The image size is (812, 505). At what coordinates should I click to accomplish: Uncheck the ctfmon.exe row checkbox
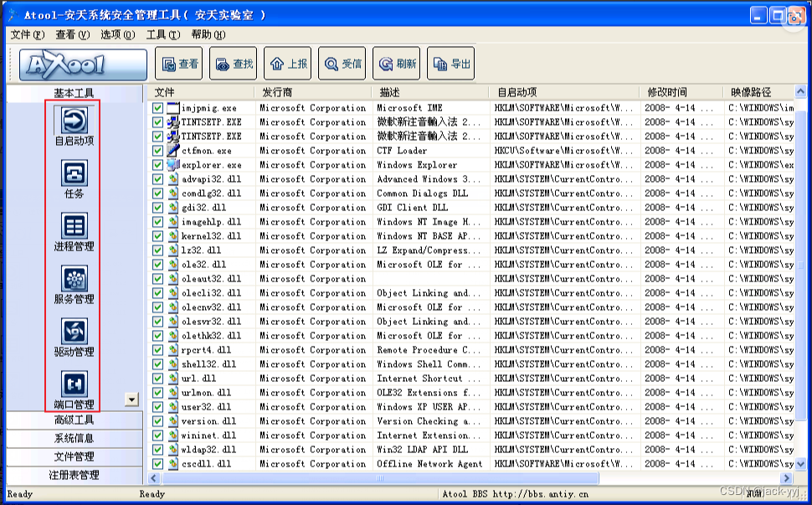click(x=158, y=151)
